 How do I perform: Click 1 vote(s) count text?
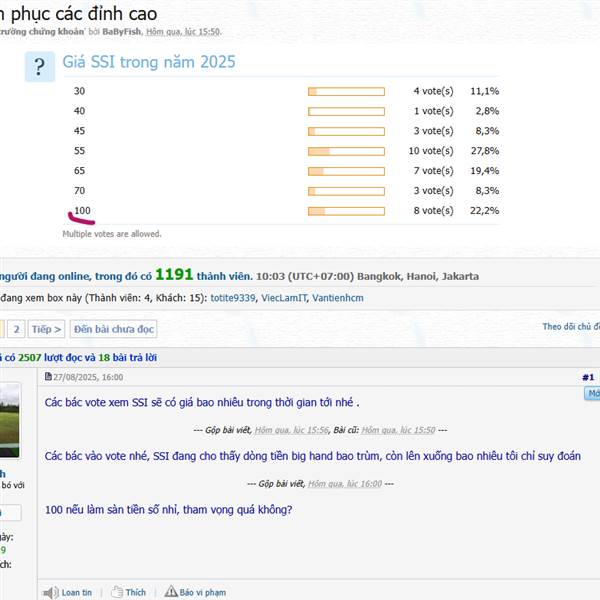[x=433, y=111]
